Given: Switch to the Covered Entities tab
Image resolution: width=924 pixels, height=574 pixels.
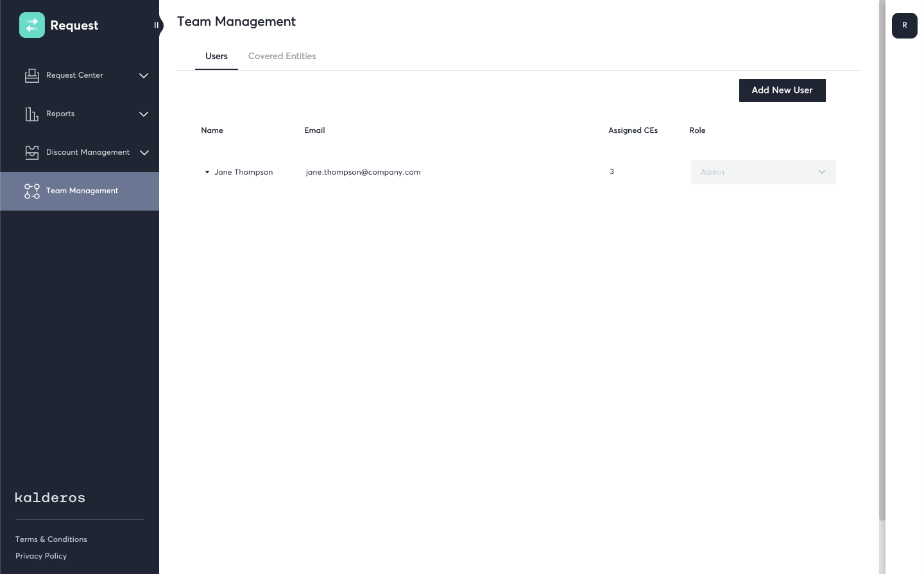Looking at the screenshot, I should pyautogui.click(x=282, y=57).
